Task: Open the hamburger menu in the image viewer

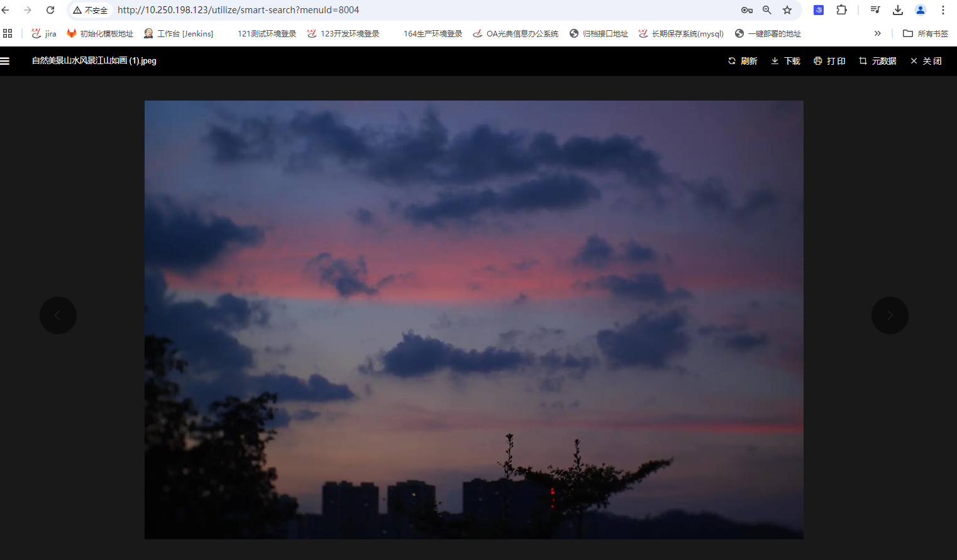Action: click(5, 61)
